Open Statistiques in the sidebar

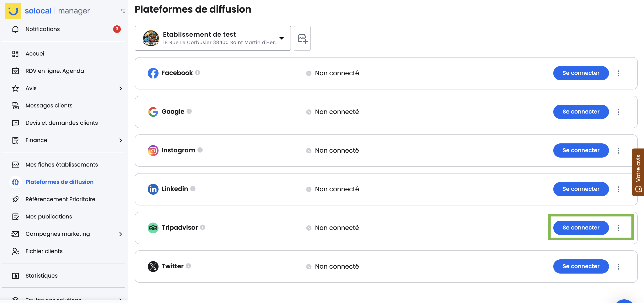(x=41, y=276)
